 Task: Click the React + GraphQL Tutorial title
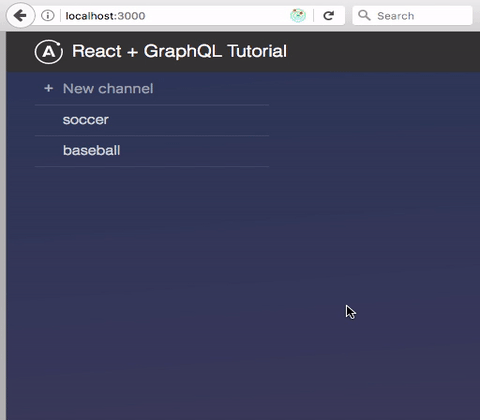tap(179, 51)
